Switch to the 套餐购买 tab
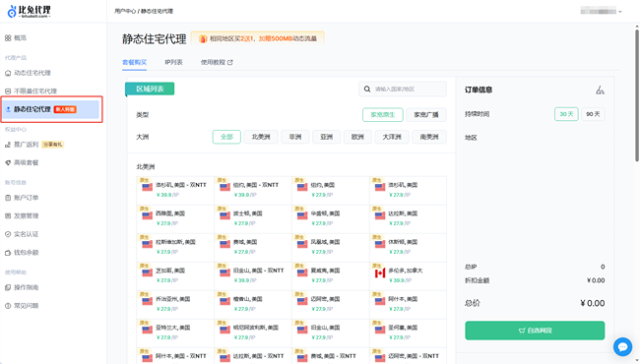The width and height of the screenshot is (640, 364). pyautogui.click(x=134, y=62)
